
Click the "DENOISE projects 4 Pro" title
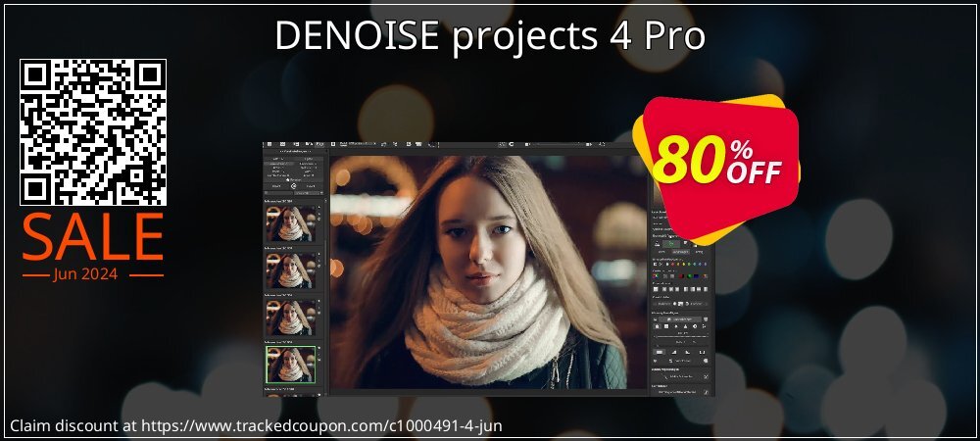coord(490,37)
